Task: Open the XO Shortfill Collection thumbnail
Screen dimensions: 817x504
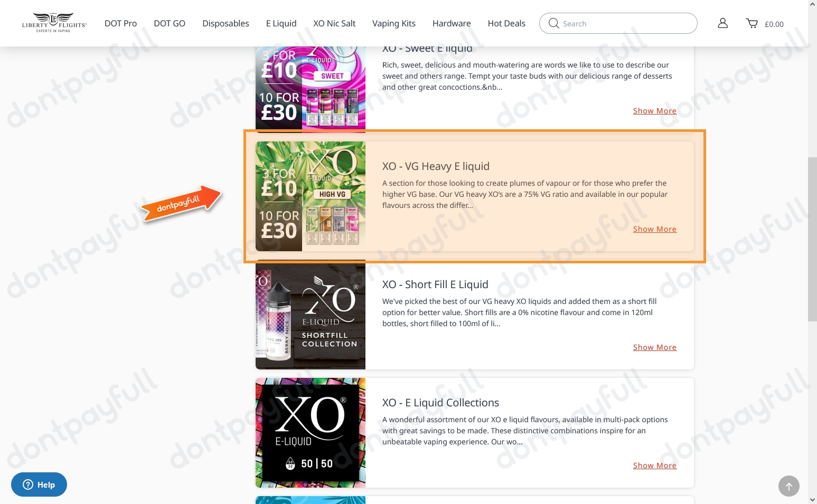Action: click(311, 315)
